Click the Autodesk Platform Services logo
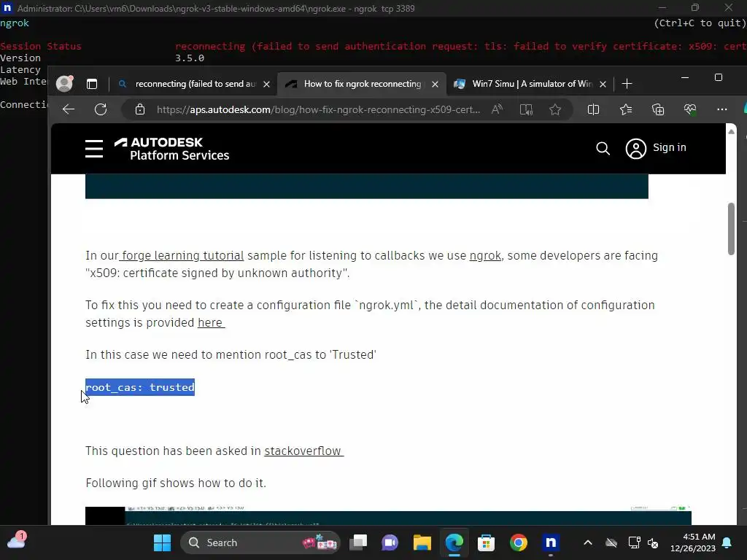This screenshot has width=747, height=560. 172,149
